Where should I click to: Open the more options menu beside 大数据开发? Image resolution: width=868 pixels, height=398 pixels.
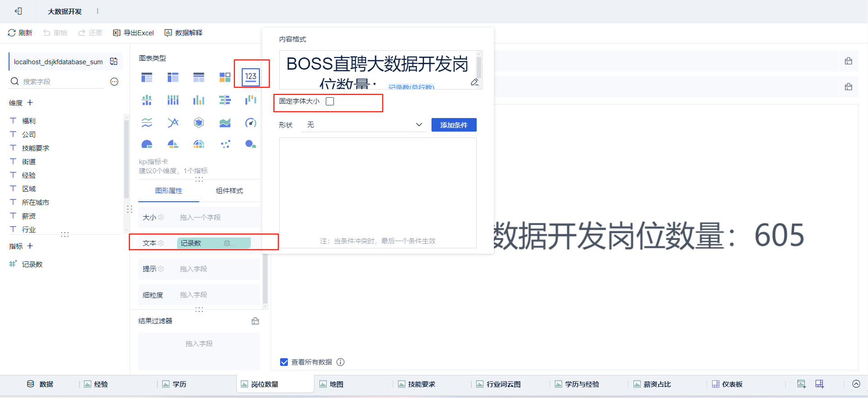tap(98, 11)
